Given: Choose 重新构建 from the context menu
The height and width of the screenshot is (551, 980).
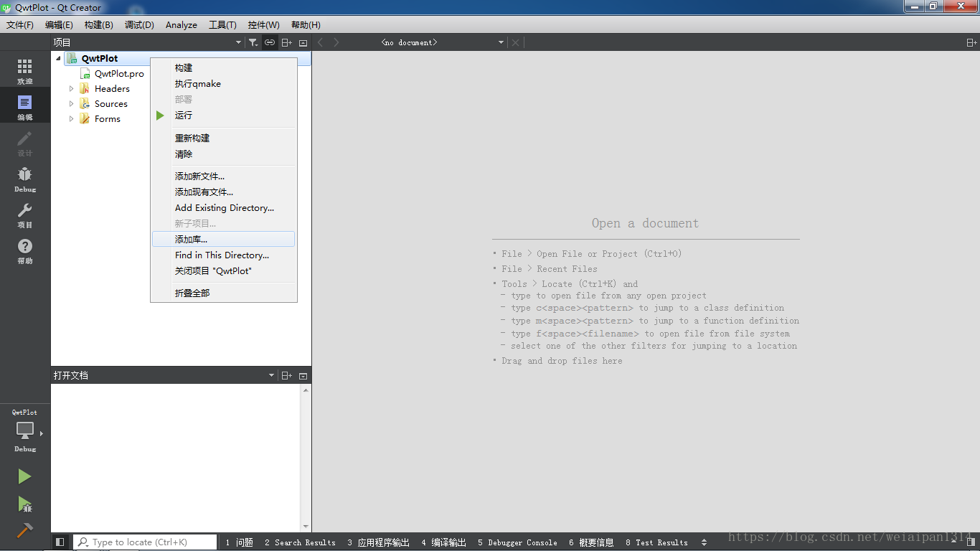Looking at the screenshot, I should coord(224,138).
